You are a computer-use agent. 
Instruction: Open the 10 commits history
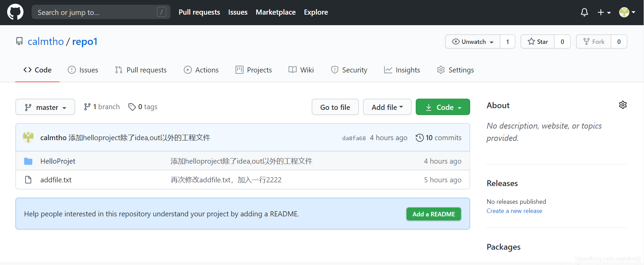point(439,138)
